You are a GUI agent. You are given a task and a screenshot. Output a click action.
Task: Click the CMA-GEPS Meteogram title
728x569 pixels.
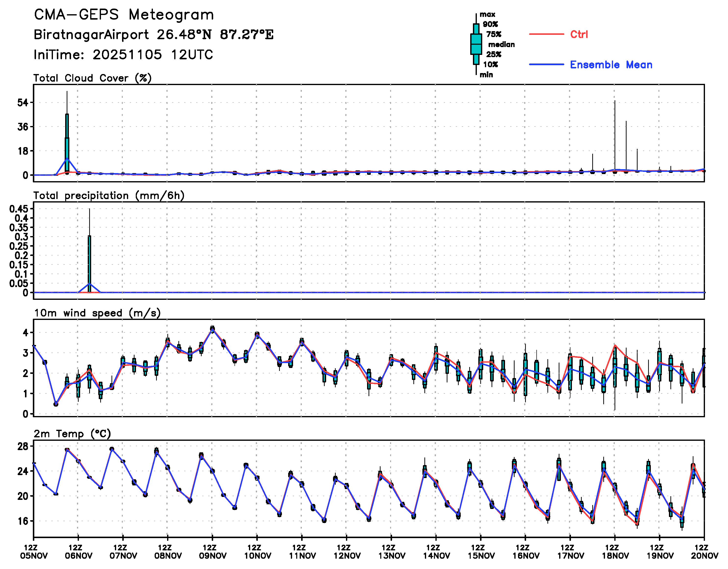click(x=124, y=15)
